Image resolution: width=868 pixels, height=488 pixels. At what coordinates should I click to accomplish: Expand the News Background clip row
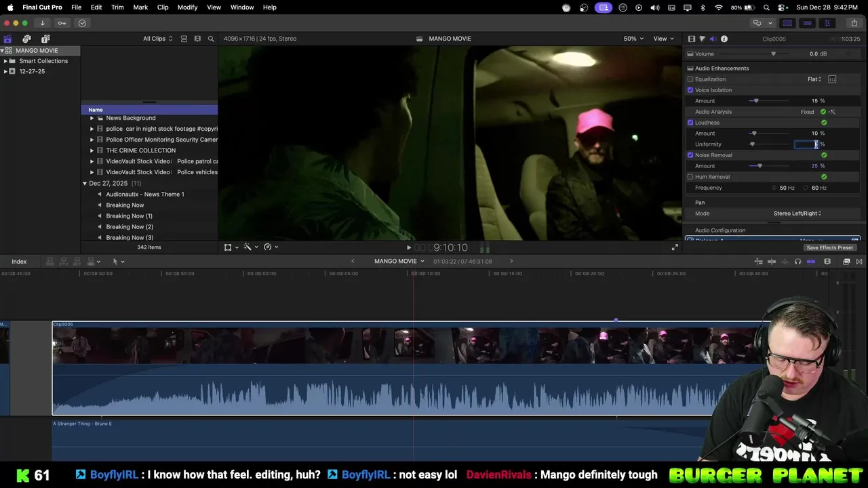[92, 118]
